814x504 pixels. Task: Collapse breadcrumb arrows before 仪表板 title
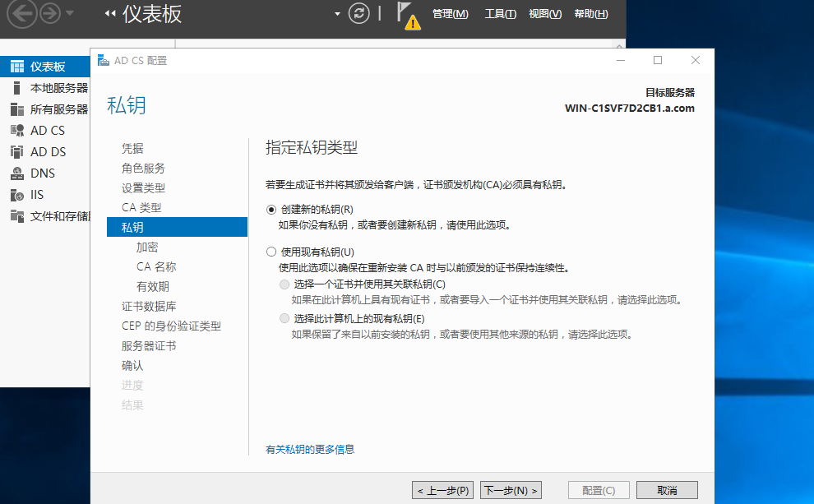pyautogui.click(x=109, y=13)
